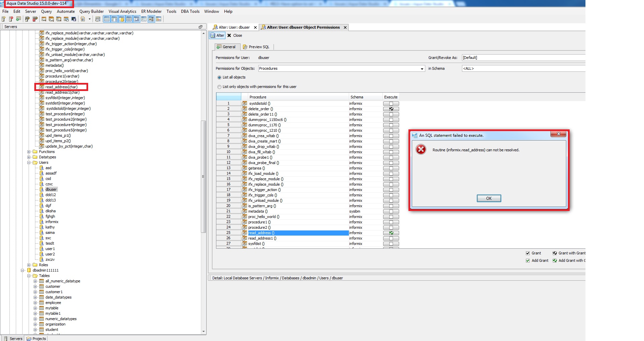Image resolution: width=644 pixels, height=341 pixels.
Task: Toggle Execute checkbox for dummyproc_1170 row
Action: tap(391, 125)
